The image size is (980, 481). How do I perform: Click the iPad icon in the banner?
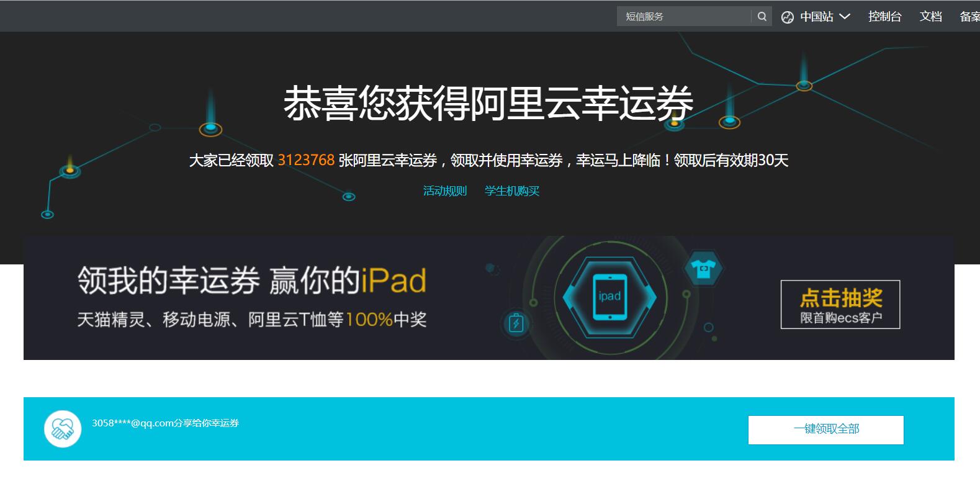tap(609, 297)
